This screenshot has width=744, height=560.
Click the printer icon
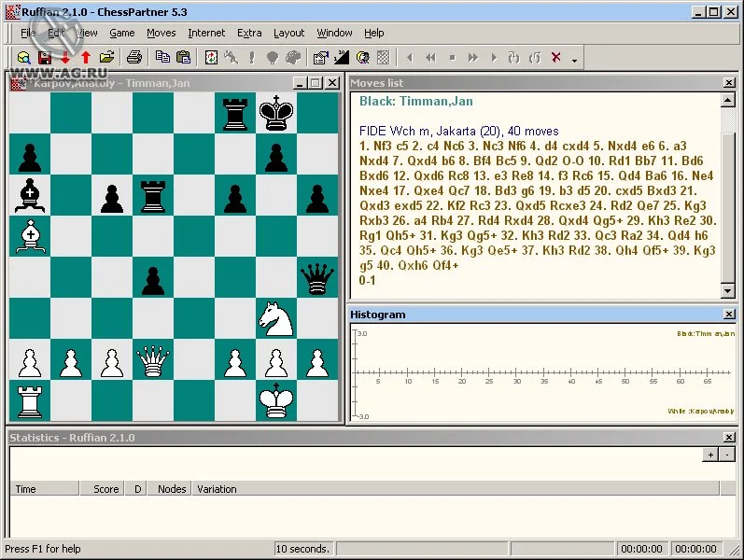coord(134,58)
